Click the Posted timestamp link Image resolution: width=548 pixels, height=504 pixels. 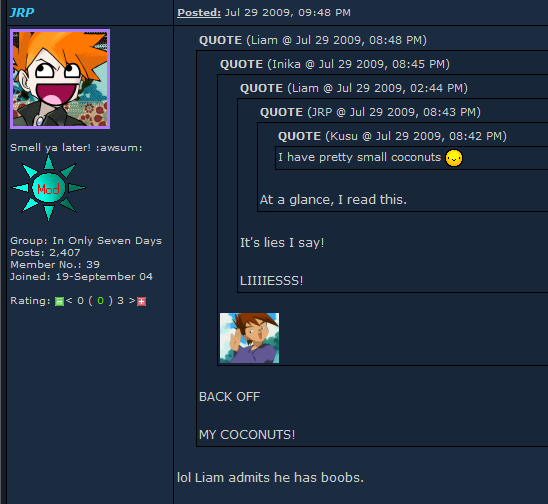pos(199,13)
